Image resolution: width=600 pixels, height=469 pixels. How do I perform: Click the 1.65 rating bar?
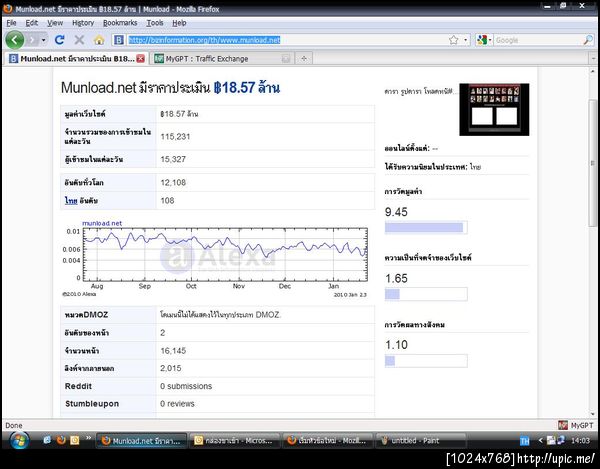tap(426, 294)
